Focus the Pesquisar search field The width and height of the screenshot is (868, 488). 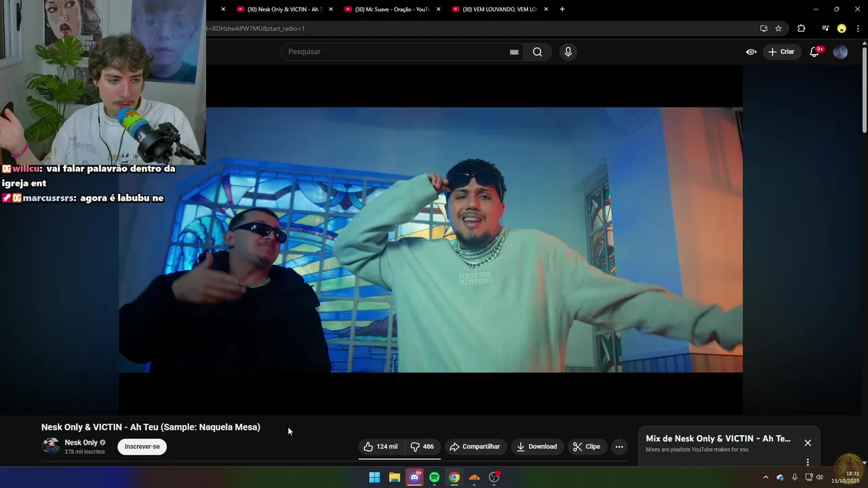(x=397, y=52)
